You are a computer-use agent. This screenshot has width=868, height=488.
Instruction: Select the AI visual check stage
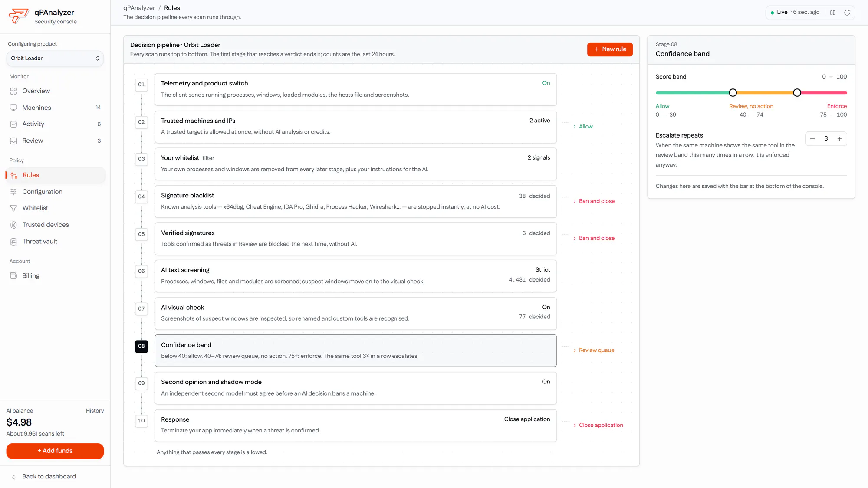355,314
